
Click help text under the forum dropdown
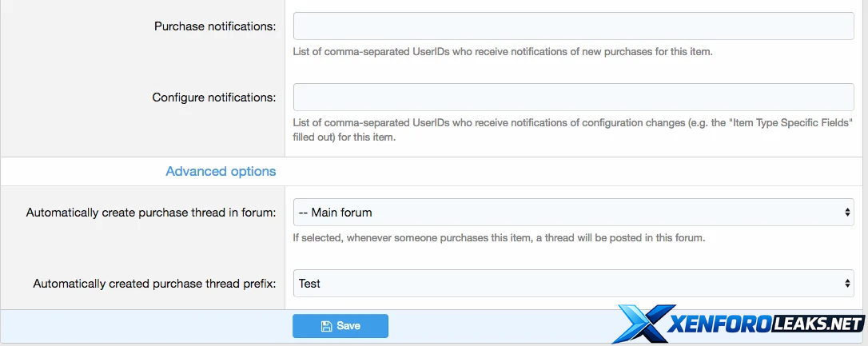[x=499, y=237]
